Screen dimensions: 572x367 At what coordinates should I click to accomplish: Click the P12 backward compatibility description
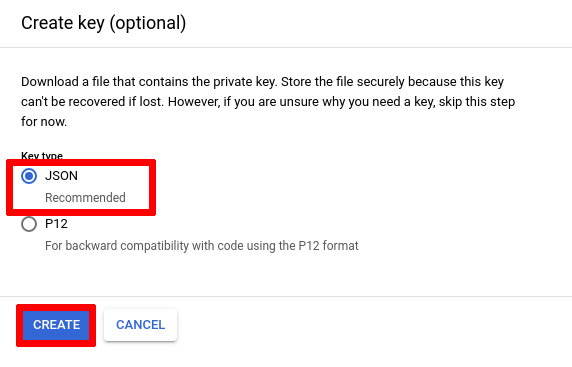[x=202, y=246]
